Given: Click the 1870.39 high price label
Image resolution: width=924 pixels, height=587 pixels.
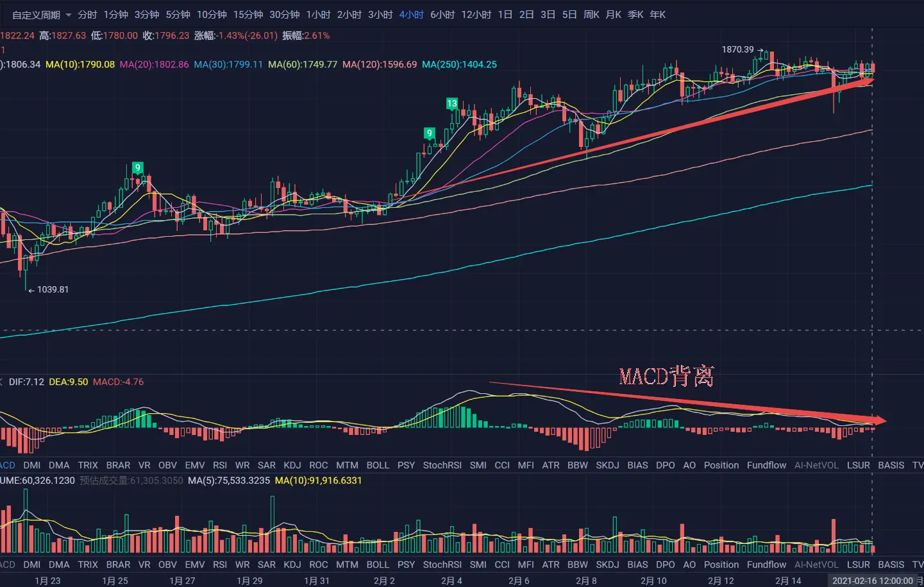Looking at the screenshot, I should [x=738, y=49].
